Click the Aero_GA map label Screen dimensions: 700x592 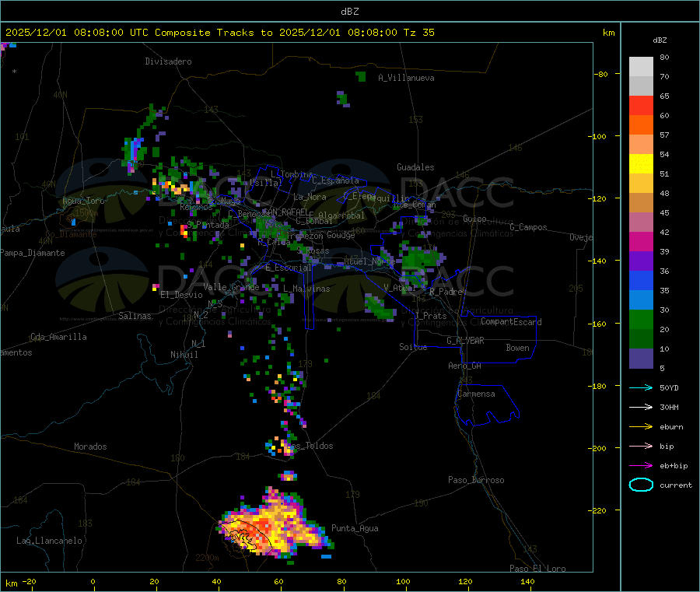pyautogui.click(x=465, y=366)
